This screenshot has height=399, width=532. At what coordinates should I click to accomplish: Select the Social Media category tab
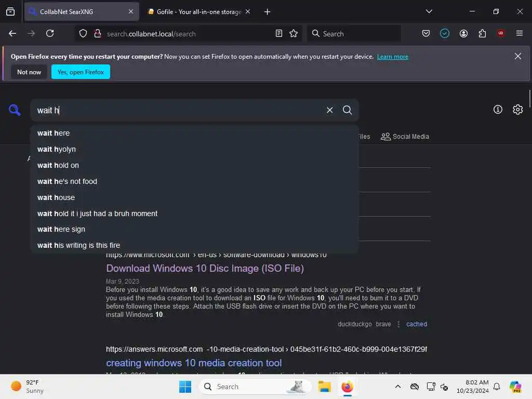(405, 137)
